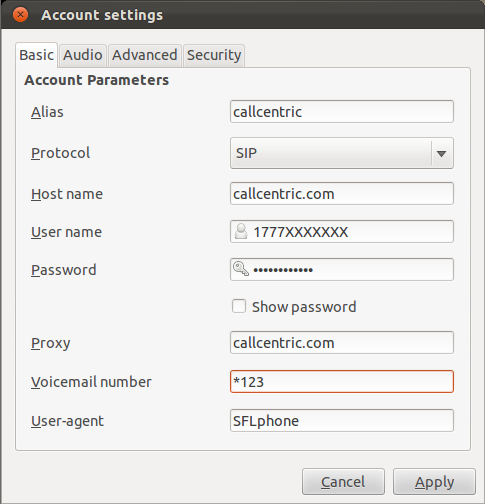Click the User-agent field showing SFLphone
The width and height of the screenshot is (485, 504).
(342, 421)
